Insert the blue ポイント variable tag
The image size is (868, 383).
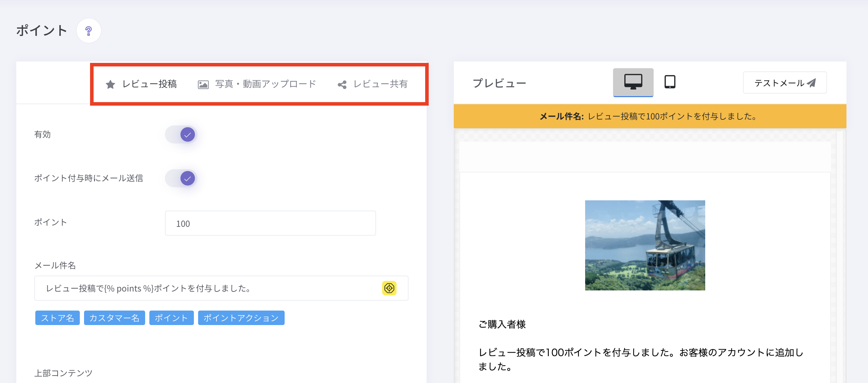(x=171, y=318)
